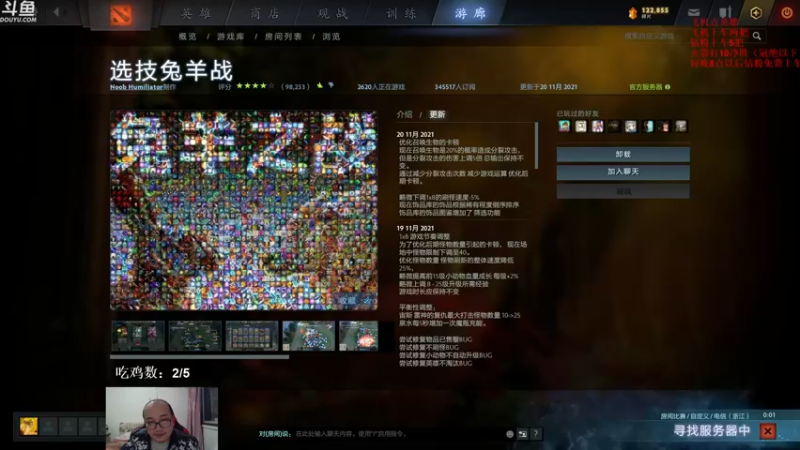
Task: Click the 2620人正在游戏 player count text
Action: click(x=381, y=87)
